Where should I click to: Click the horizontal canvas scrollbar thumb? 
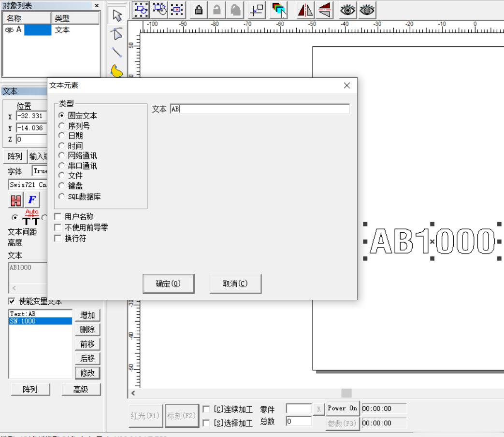click(346, 393)
